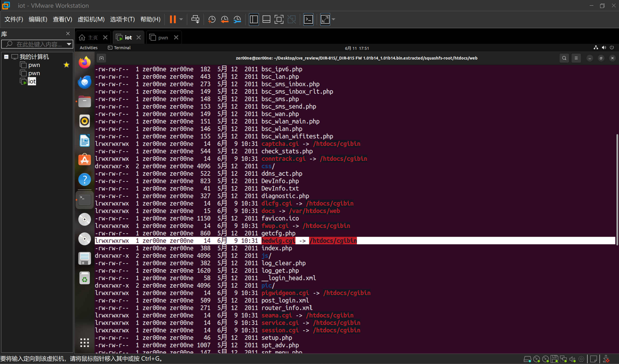The width and height of the screenshot is (619, 364).
Task: Open the second disc drive icon in dock
Action: point(84,239)
